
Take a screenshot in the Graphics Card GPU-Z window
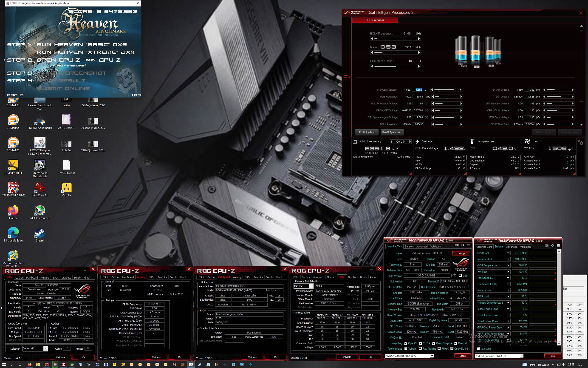(x=457, y=245)
